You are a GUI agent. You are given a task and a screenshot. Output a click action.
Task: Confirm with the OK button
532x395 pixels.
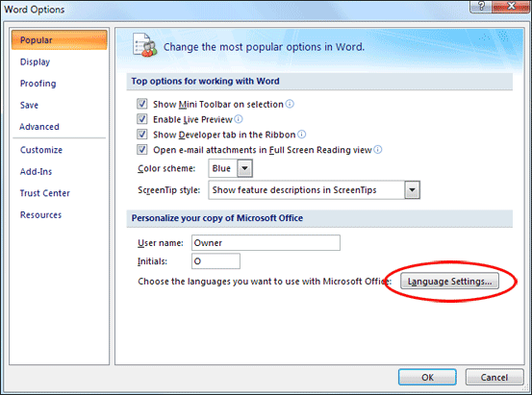pos(427,377)
